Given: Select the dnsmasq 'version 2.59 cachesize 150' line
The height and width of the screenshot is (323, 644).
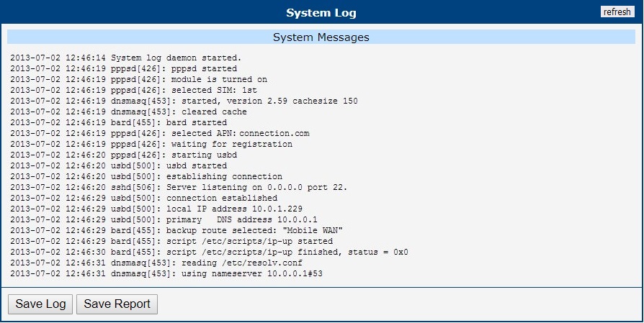Looking at the screenshot, I should point(184,101).
